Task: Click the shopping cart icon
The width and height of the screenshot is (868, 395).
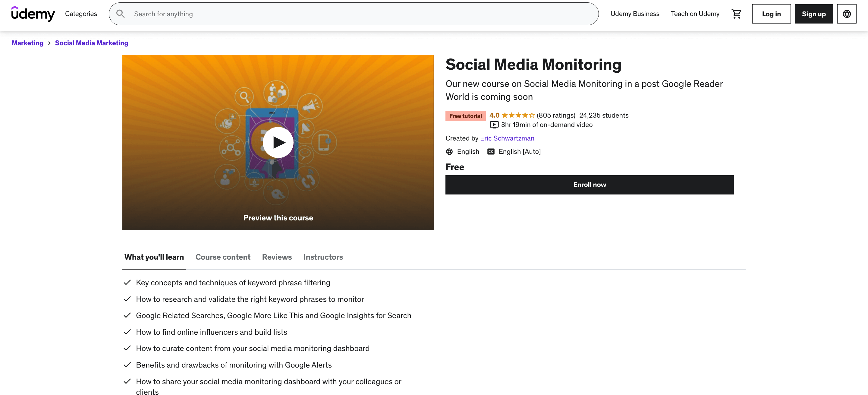Action: [737, 14]
